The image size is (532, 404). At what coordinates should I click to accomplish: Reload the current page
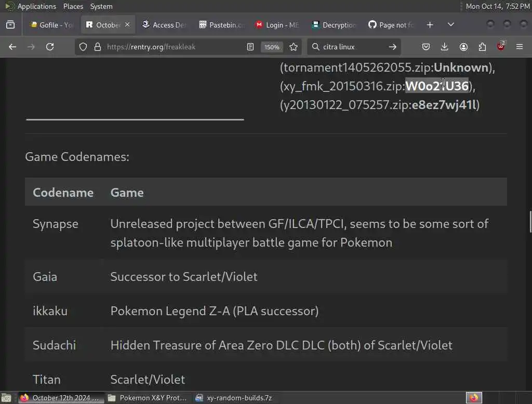pos(50,47)
